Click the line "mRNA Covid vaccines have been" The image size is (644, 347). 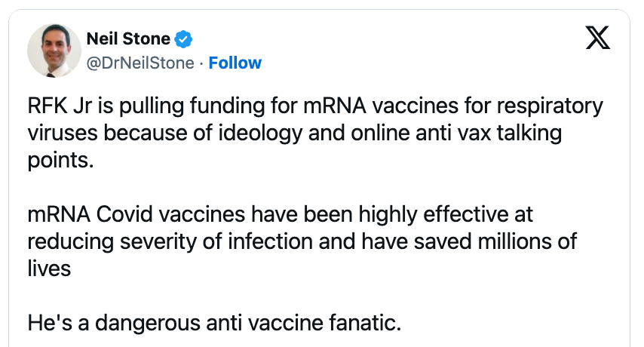tap(280, 214)
